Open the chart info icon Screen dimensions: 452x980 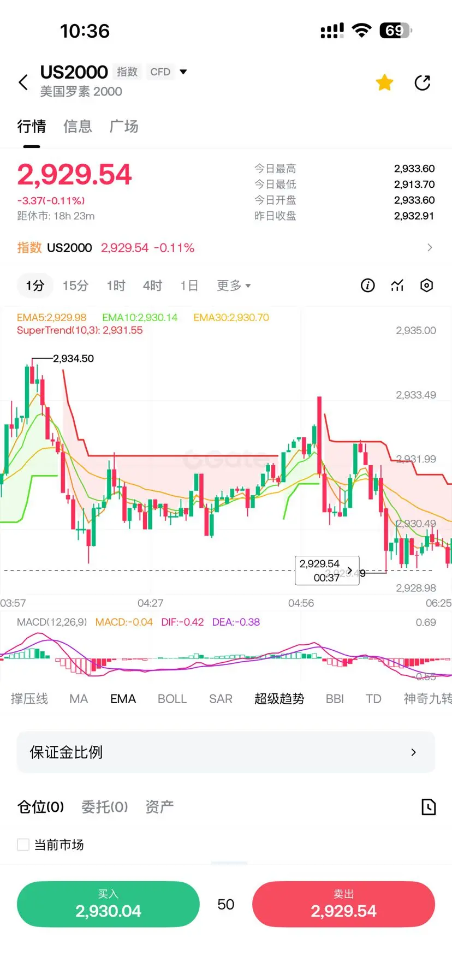pyautogui.click(x=368, y=286)
